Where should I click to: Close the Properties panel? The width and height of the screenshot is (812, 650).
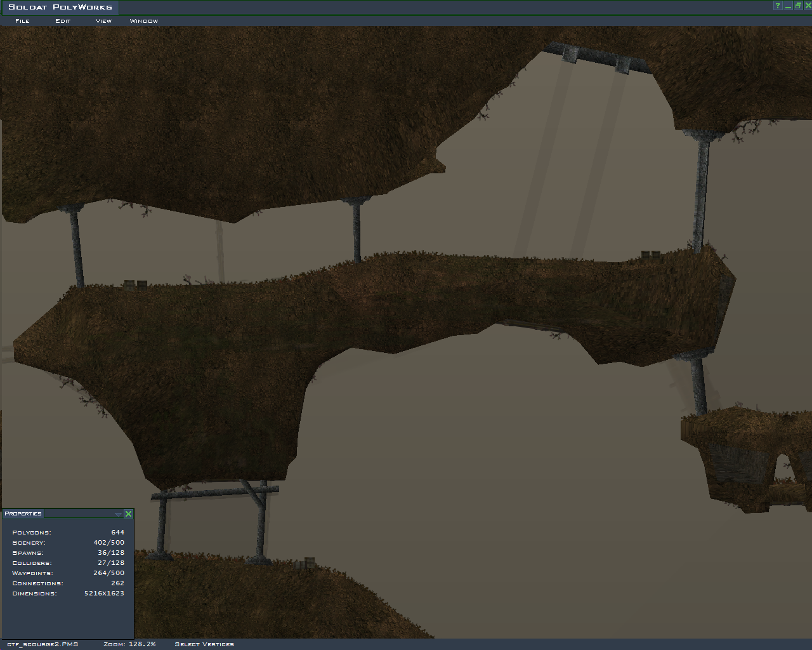pos(128,514)
